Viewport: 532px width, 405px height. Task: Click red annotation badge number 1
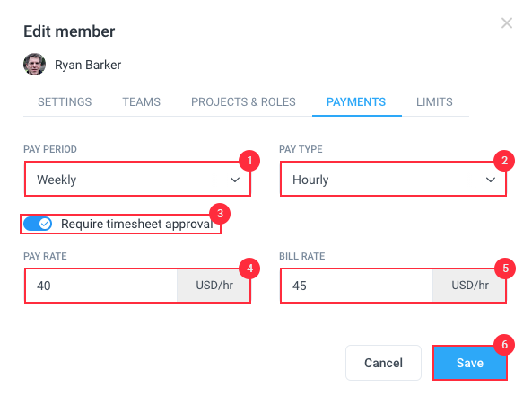tap(249, 161)
